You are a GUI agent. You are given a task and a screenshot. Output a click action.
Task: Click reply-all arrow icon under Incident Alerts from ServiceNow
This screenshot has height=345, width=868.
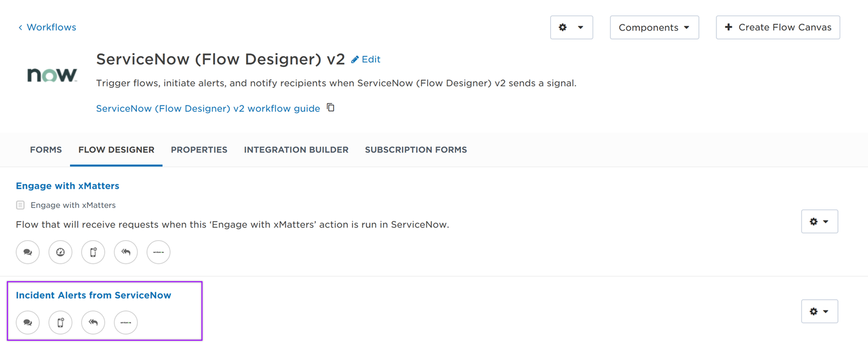(x=93, y=322)
